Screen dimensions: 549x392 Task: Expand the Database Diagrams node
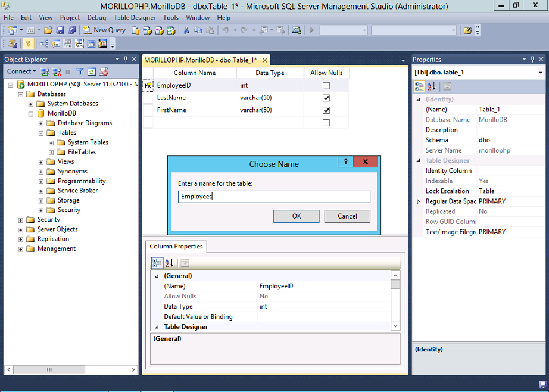point(41,123)
